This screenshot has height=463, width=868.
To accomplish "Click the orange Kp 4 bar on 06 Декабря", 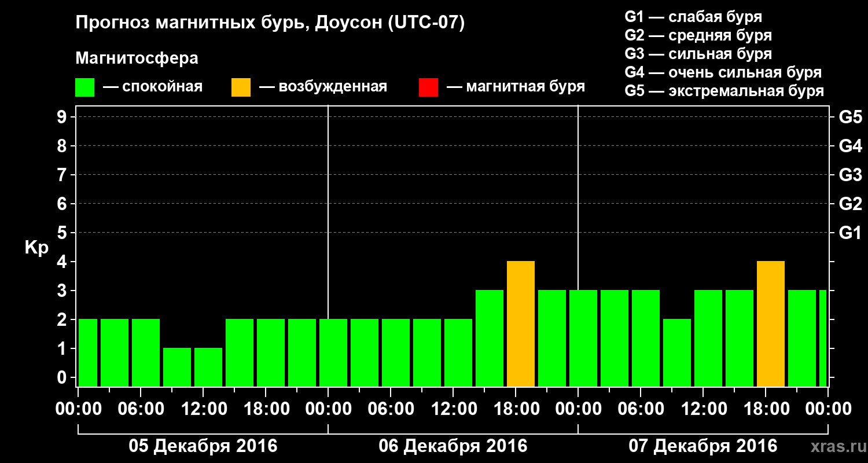I will 521,324.
